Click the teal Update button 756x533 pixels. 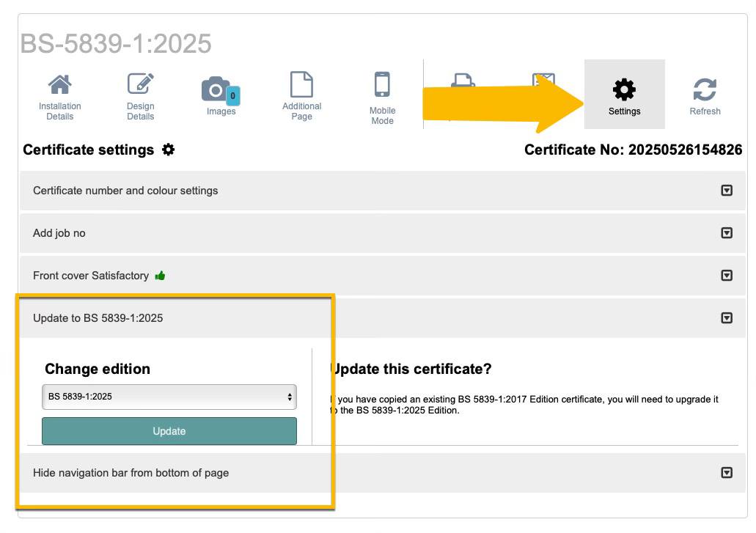169,431
